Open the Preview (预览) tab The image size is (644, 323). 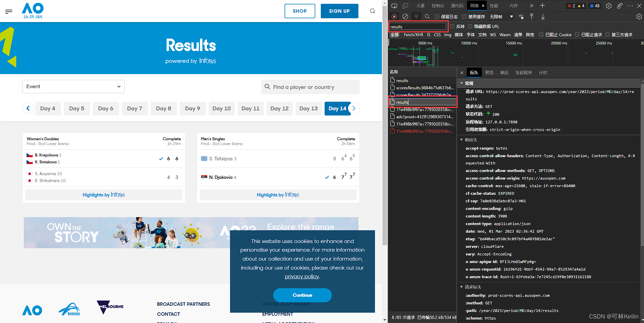[x=489, y=73]
